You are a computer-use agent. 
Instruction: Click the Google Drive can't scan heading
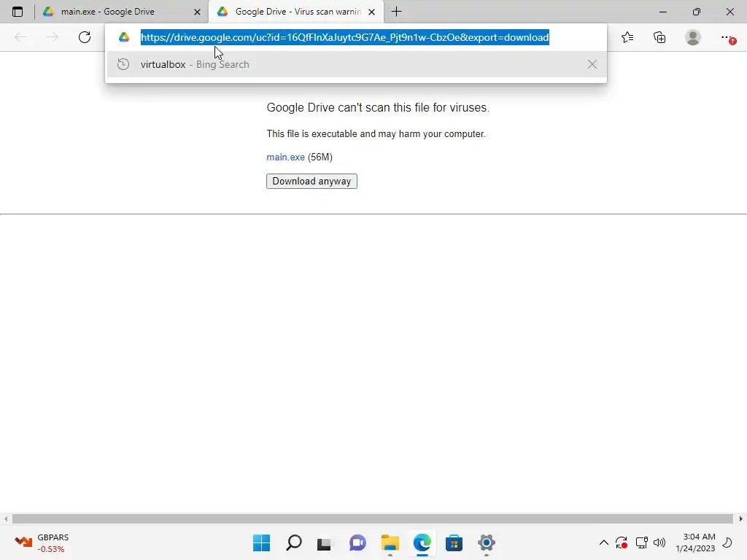click(378, 108)
